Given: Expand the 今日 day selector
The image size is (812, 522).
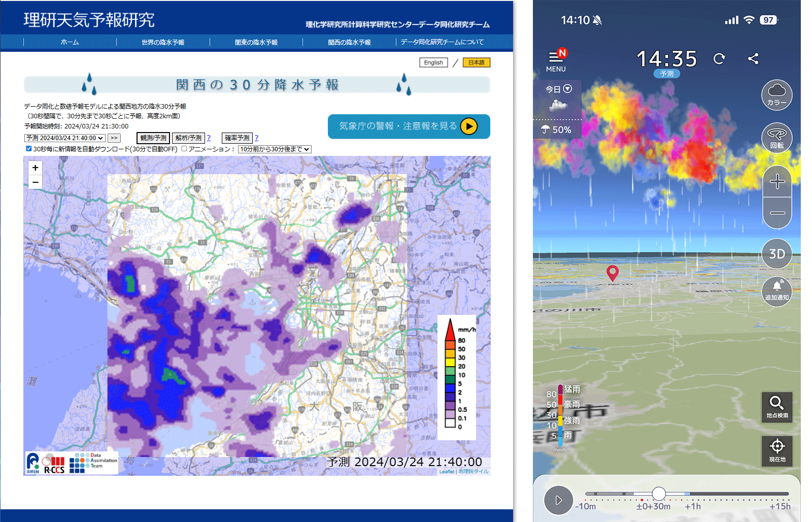Looking at the screenshot, I should coord(558,89).
